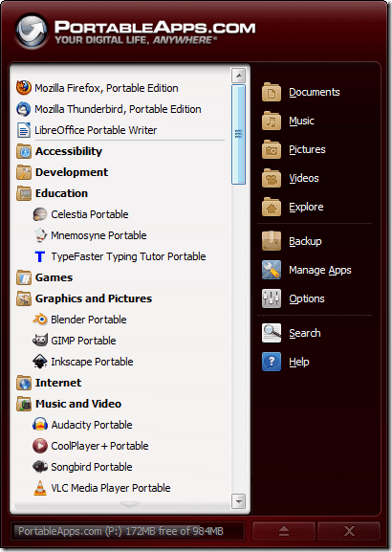Image resolution: width=392 pixels, height=552 pixels.
Task: Click the eject drive button
Action: point(284,531)
